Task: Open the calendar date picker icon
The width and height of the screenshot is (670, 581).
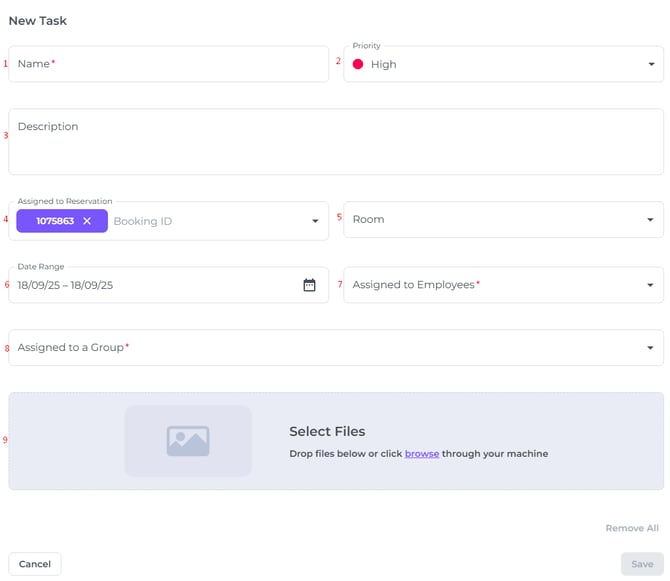Action: click(309, 285)
